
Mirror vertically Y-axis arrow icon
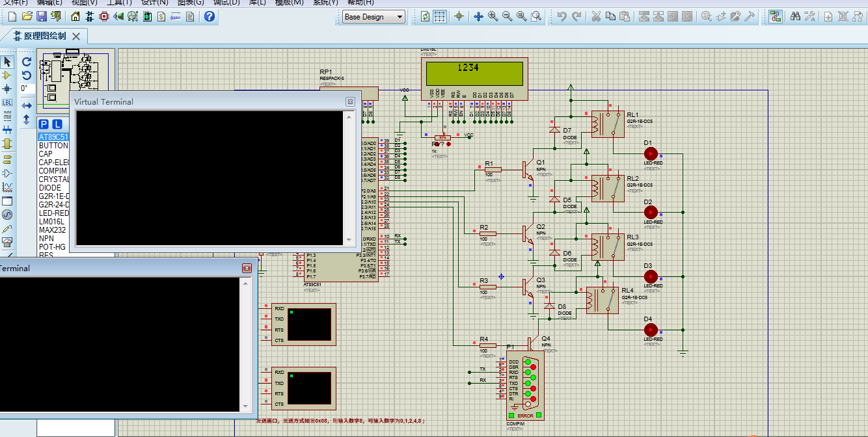point(27,120)
